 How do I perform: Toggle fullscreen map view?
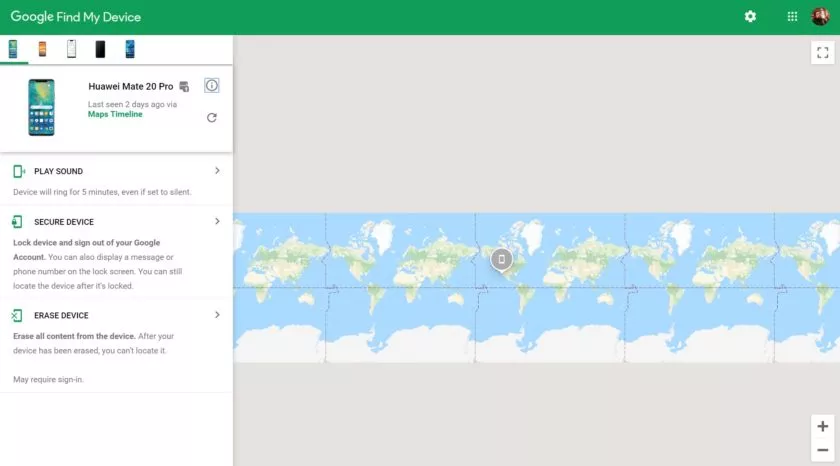pyautogui.click(x=822, y=53)
